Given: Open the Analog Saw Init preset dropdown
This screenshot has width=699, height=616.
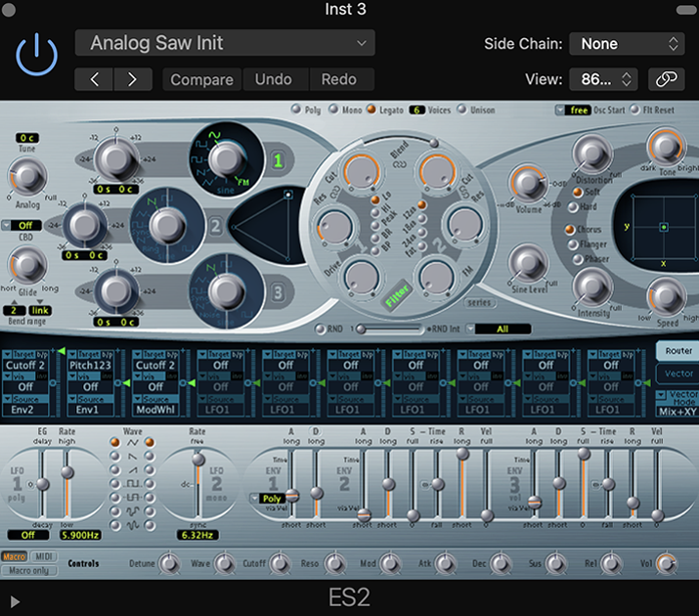Looking at the screenshot, I should click(x=225, y=43).
